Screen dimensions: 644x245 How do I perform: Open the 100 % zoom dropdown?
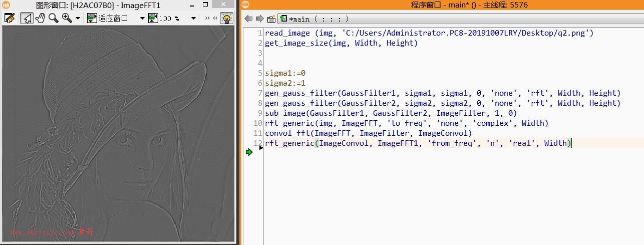tap(193, 19)
